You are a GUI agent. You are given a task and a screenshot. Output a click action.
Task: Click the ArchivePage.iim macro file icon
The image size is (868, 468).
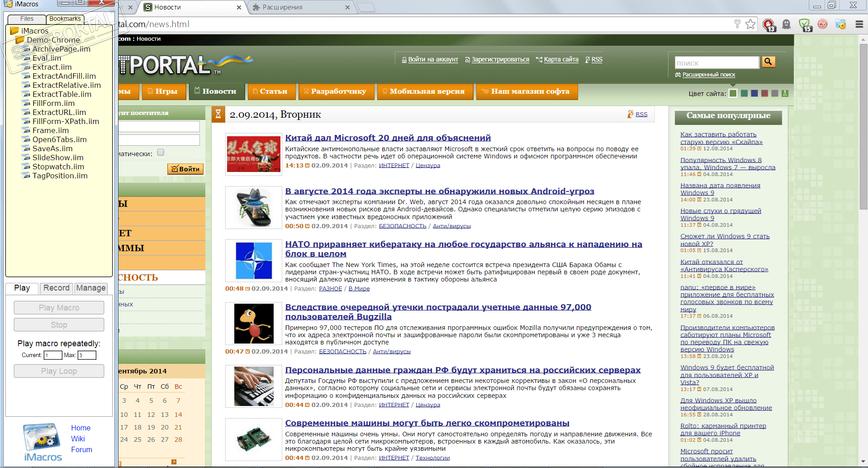[x=27, y=49]
